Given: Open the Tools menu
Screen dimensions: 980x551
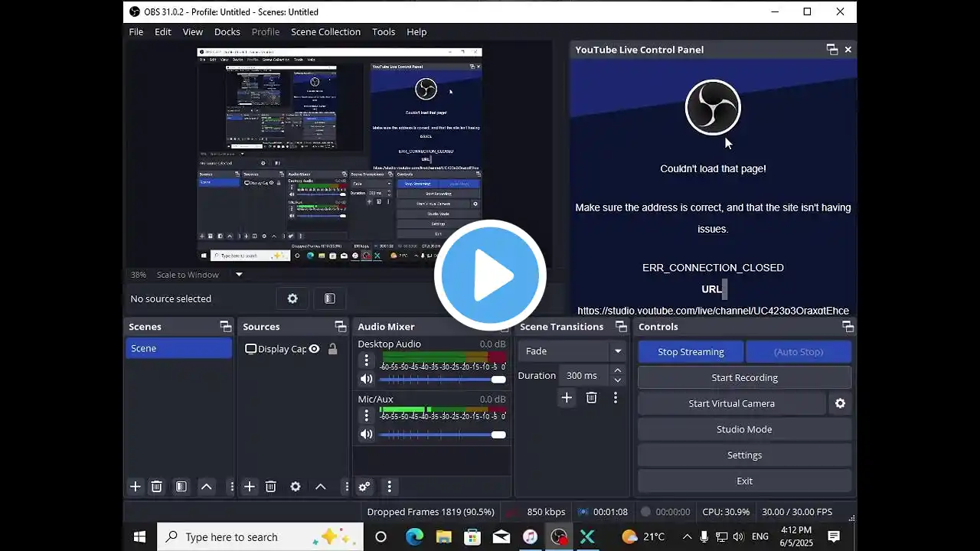Looking at the screenshot, I should point(384,31).
